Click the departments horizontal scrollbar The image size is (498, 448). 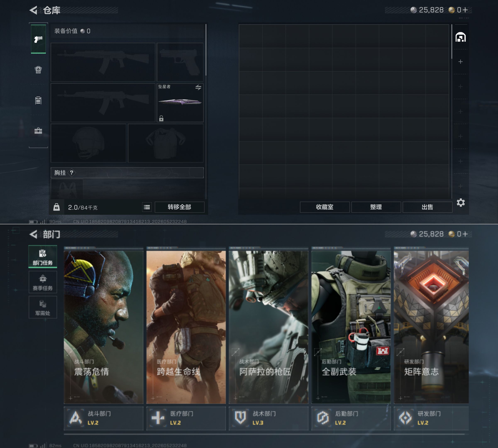click(x=264, y=434)
